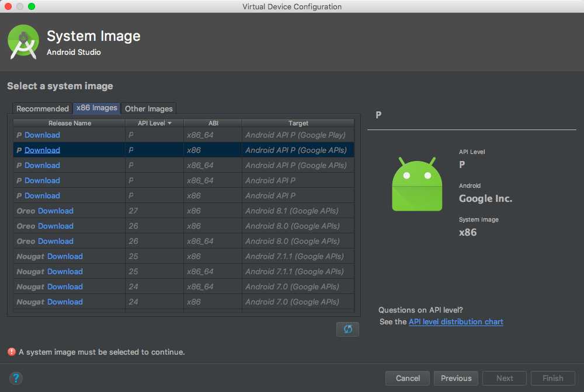Download Oreo API 27 x86 image
584x392 pixels.
pyautogui.click(x=55, y=211)
